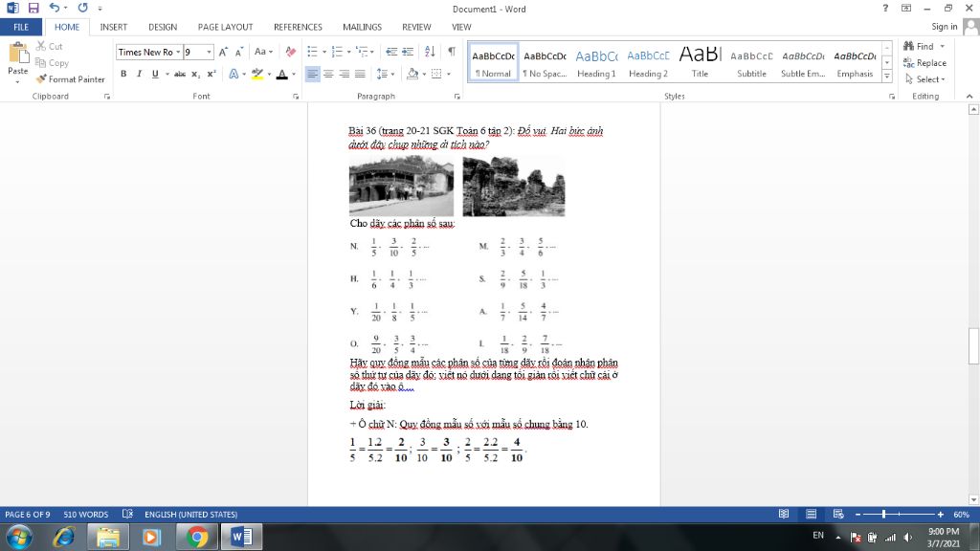Increase font size with Grow Font icon
The width and height of the screenshot is (980, 551).
(x=223, y=52)
